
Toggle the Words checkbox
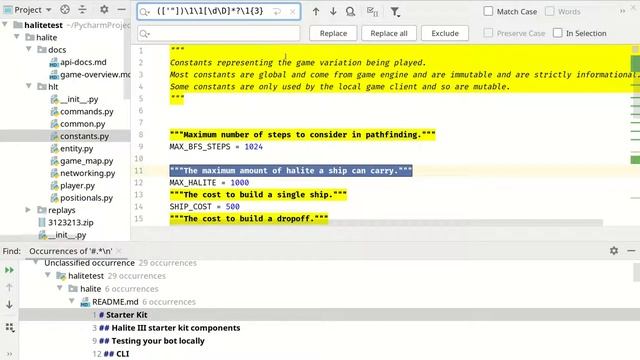(x=550, y=11)
